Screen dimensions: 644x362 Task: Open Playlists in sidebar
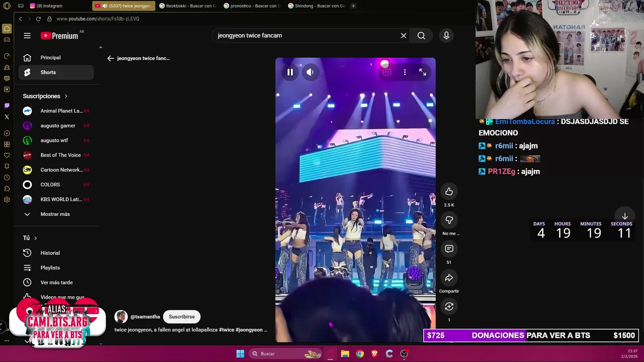pyautogui.click(x=56, y=267)
